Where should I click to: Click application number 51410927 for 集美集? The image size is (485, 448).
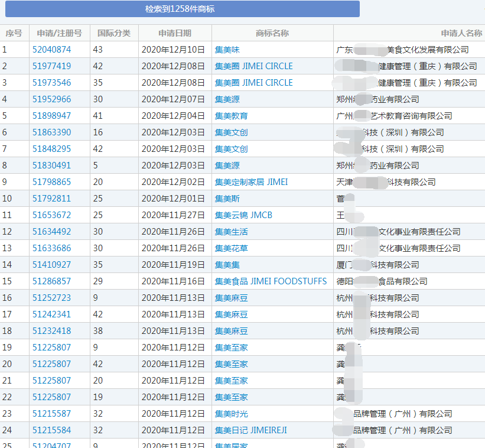point(51,265)
